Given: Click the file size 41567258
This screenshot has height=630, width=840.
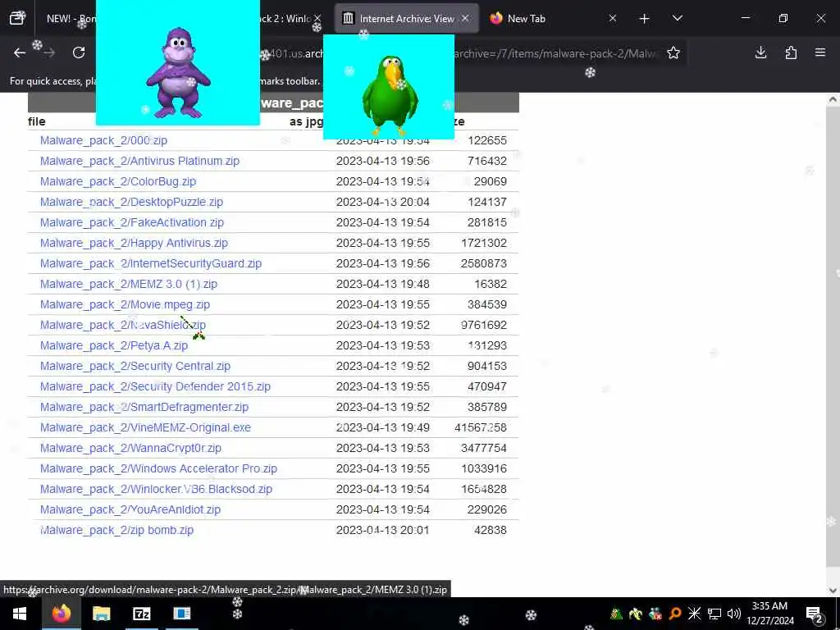Looking at the screenshot, I should click(x=481, y=427).
